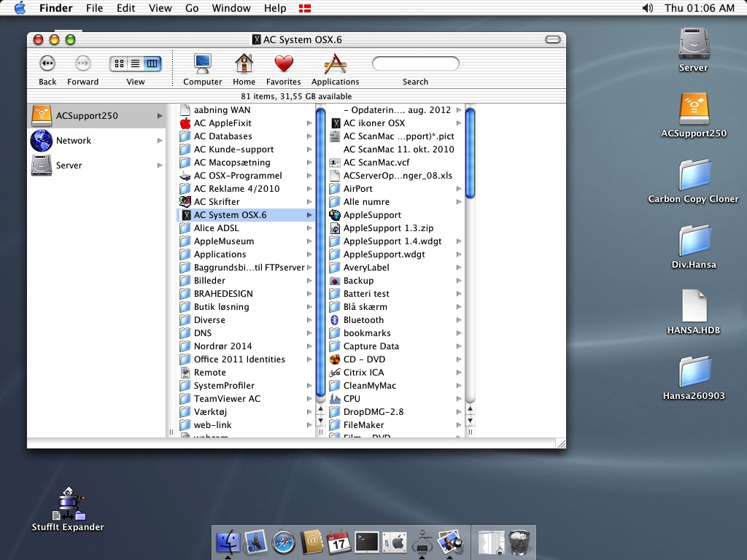Open the Window menu
Viewport: 747px width, 560px height.
(x=231, y=8)
